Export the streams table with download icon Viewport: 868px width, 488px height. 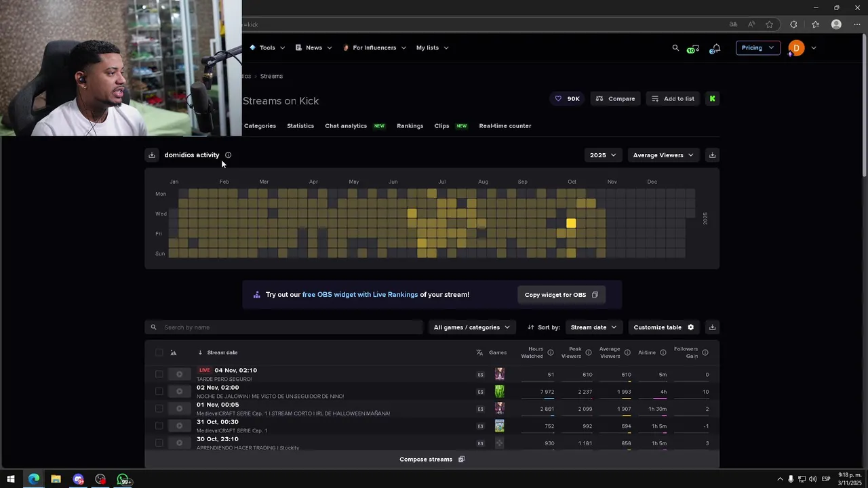point(712,327)
